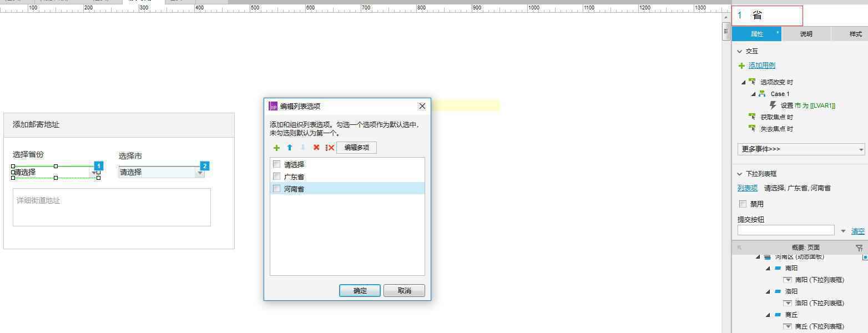This screenshot has width=868, height=333.
Task: Click green plus icon beside 添加用例
Action: (x=741, y=65)
